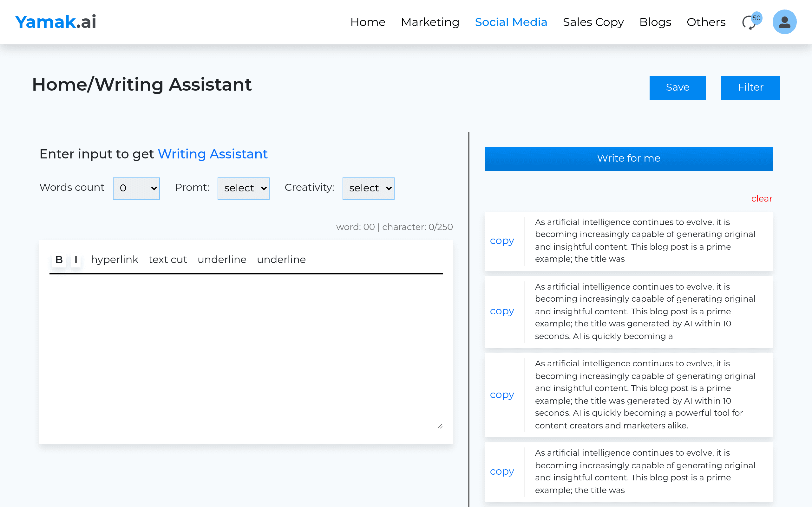Open the Filter button
Image resolution: width=812 pixels, height=507 pixels.
click(750, 87)
